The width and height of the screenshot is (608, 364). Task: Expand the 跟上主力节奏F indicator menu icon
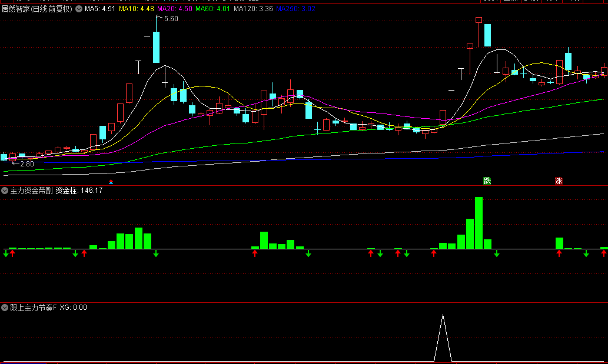pos(5,308)
